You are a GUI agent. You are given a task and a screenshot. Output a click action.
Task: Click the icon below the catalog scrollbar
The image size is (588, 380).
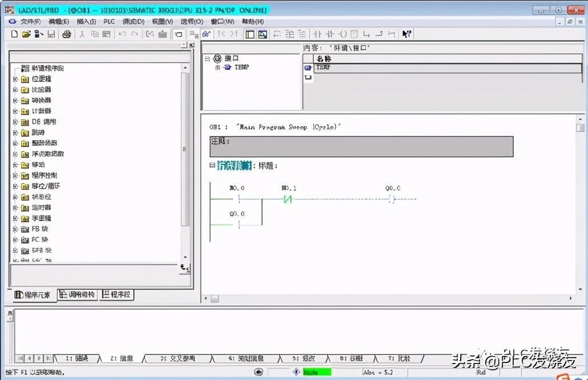[185, 268]
